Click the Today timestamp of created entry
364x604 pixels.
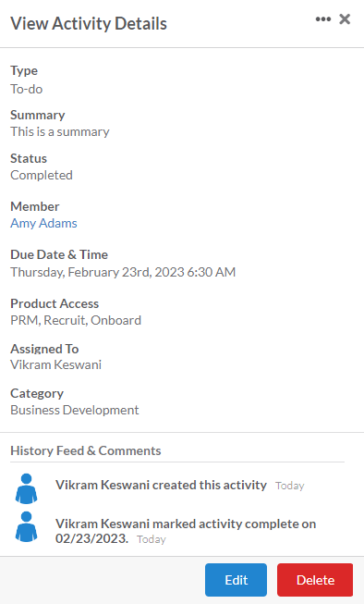coord(290,486)
